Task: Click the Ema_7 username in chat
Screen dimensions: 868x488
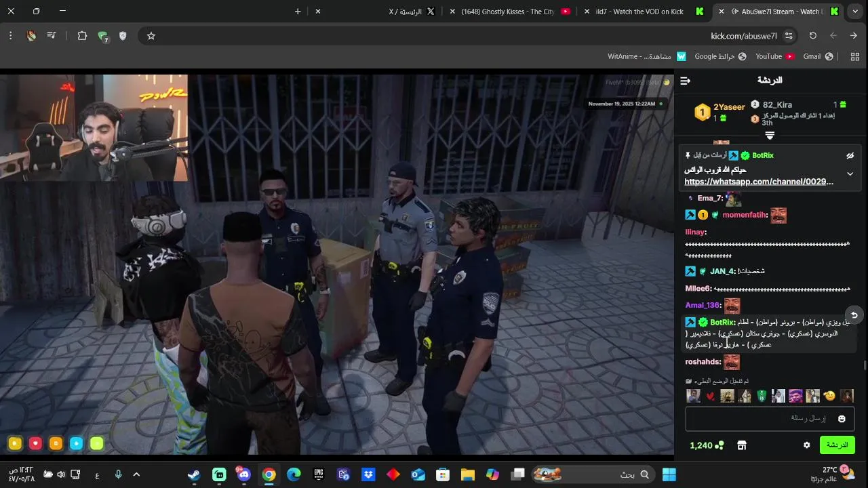Action: coord(711,198)
